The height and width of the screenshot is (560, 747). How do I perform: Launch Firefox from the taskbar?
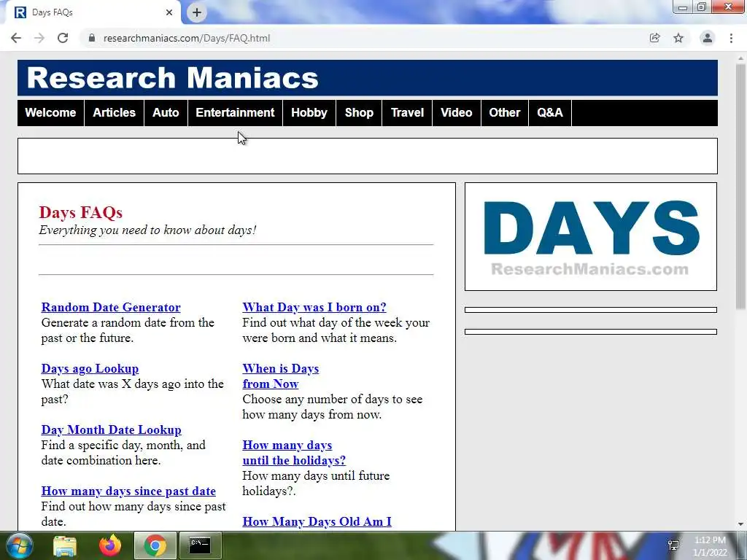tap(110, 545)
